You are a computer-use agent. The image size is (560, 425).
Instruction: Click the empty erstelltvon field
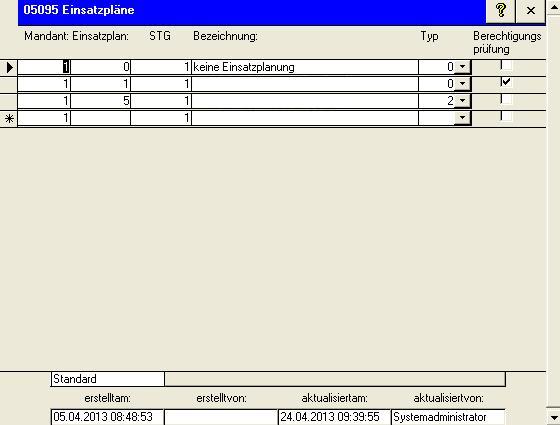[221, 417]
